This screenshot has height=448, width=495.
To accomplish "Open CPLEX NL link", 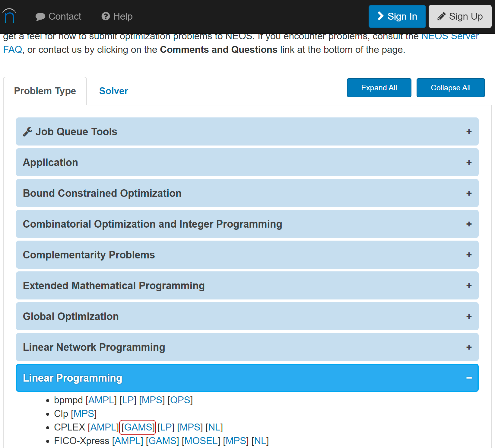I will tap(214, 427).
